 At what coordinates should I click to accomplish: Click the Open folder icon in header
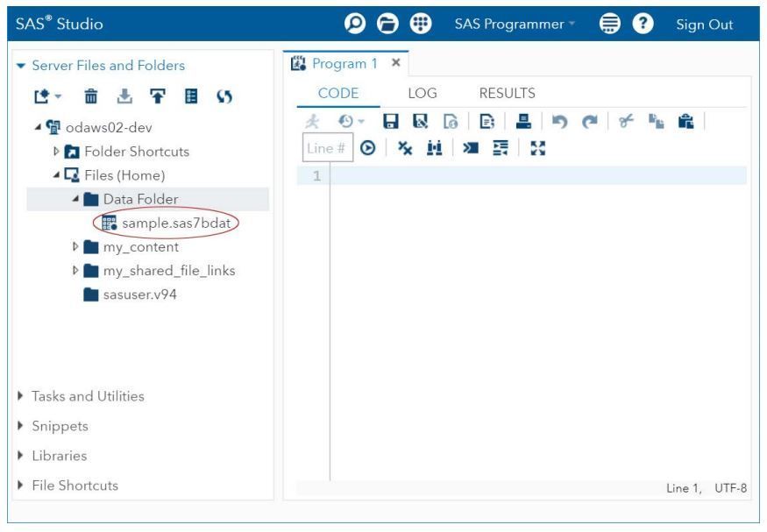click(387, 24)
